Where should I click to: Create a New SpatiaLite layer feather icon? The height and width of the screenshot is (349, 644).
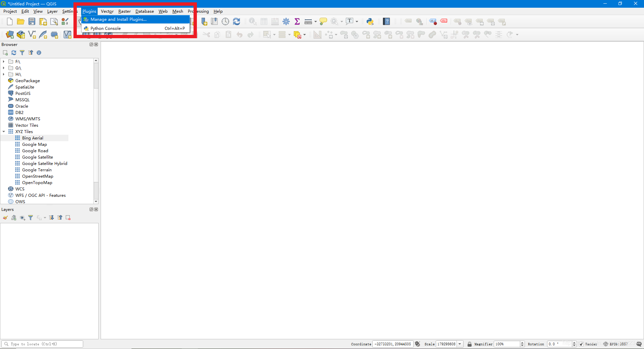point(43,35)
